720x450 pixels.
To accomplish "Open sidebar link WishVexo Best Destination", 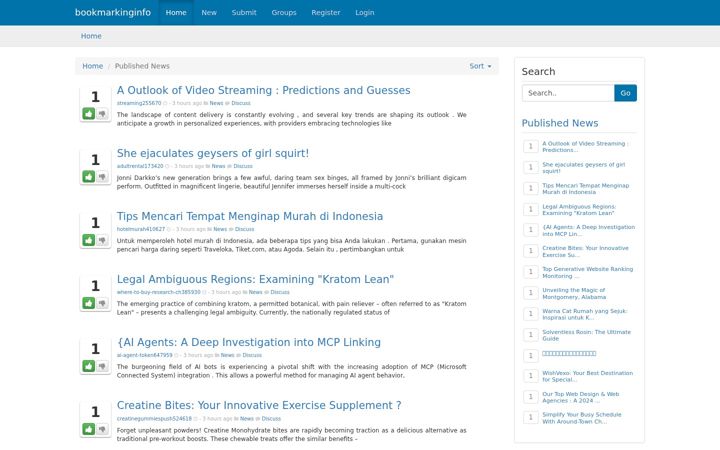I will 587,377.
